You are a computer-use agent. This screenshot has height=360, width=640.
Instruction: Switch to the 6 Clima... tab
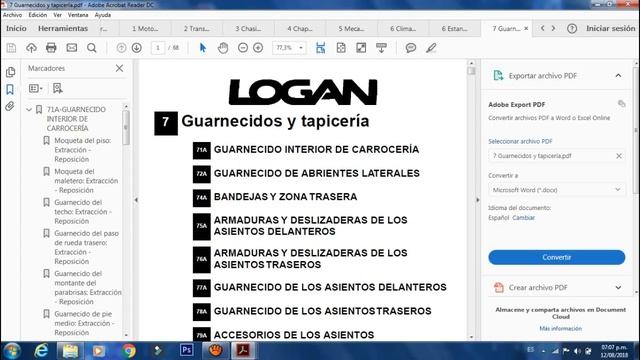(403, 29)
